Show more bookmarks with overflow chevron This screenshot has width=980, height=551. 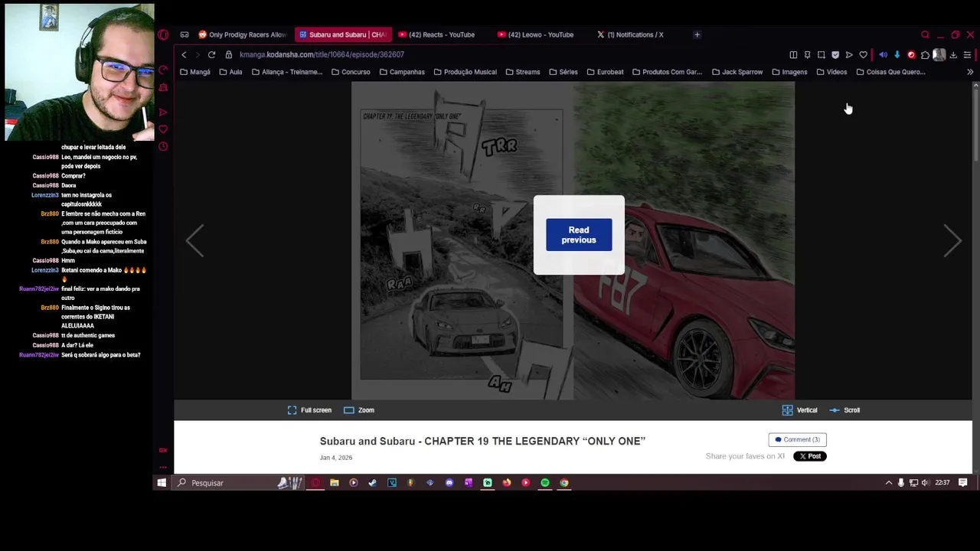(x=970, y=72)
